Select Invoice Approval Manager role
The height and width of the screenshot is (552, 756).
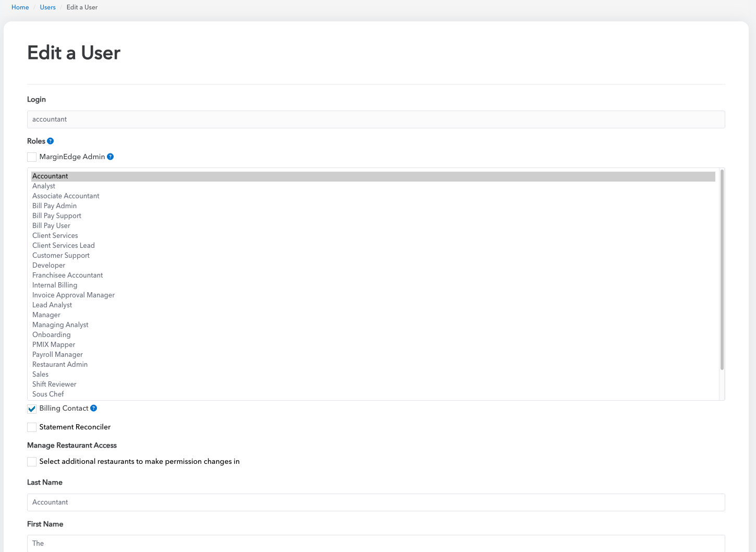click(x=74, y=295)
